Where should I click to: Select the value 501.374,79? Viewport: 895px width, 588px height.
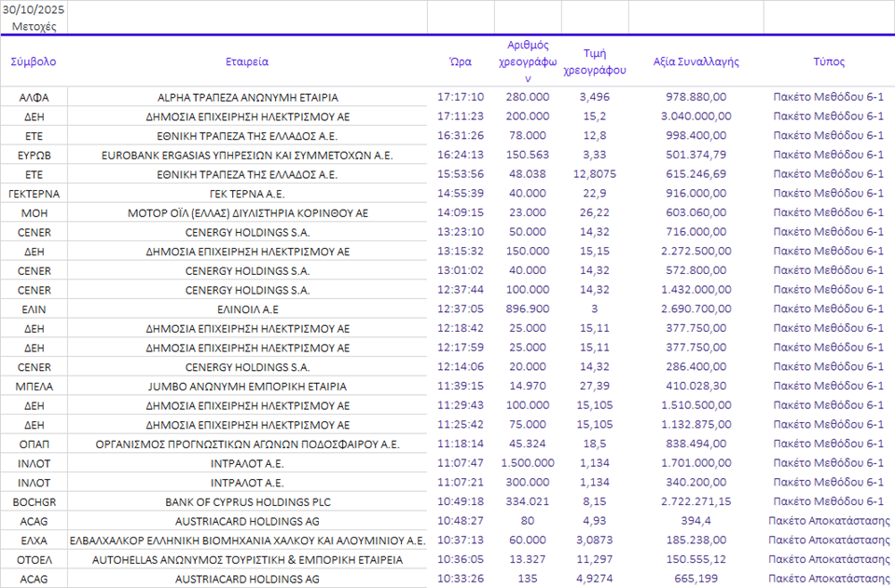coord(695,155)
